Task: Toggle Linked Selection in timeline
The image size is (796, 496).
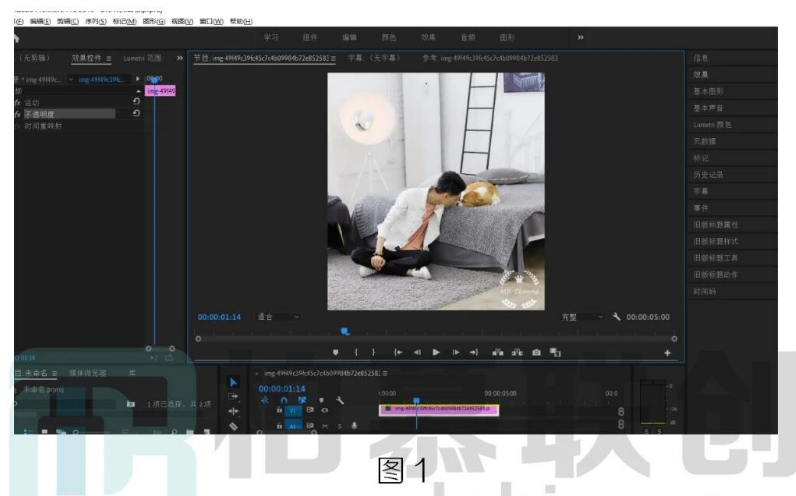Action: [x=302, y=401]
